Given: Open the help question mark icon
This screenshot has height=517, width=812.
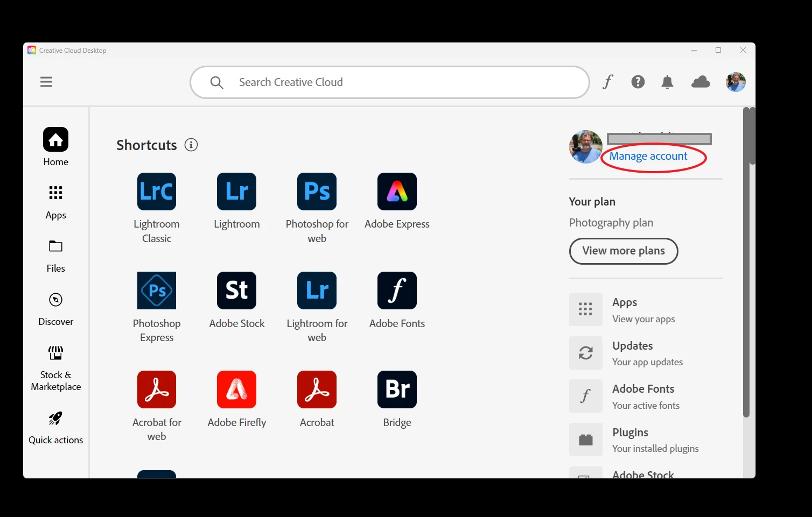Looking at the screenshot, I should 638,82.
